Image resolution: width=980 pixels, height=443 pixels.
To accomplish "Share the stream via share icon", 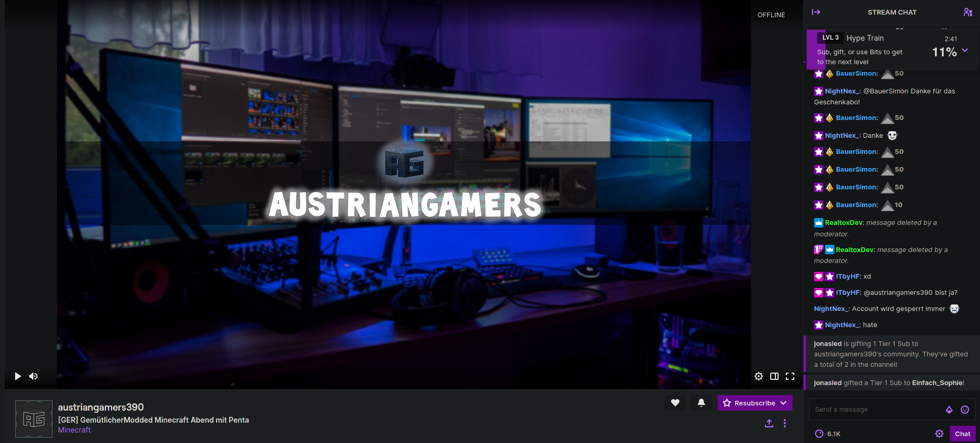I will coord(769,423).
